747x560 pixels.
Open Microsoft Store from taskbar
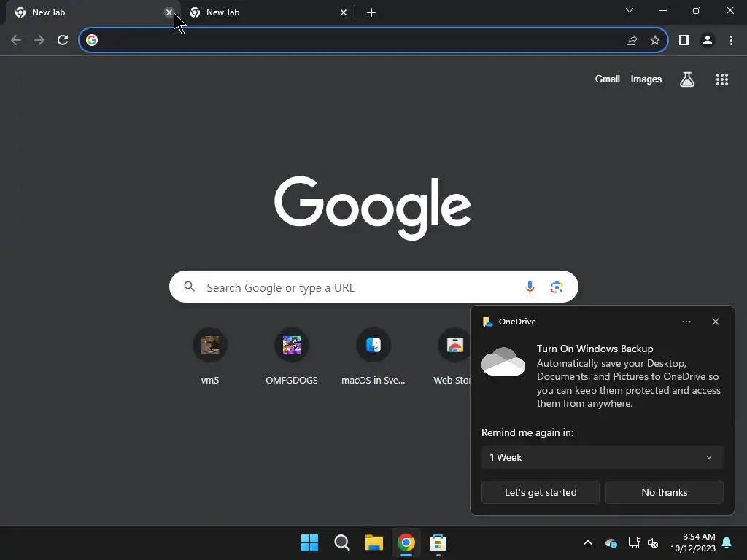[438, 542]
